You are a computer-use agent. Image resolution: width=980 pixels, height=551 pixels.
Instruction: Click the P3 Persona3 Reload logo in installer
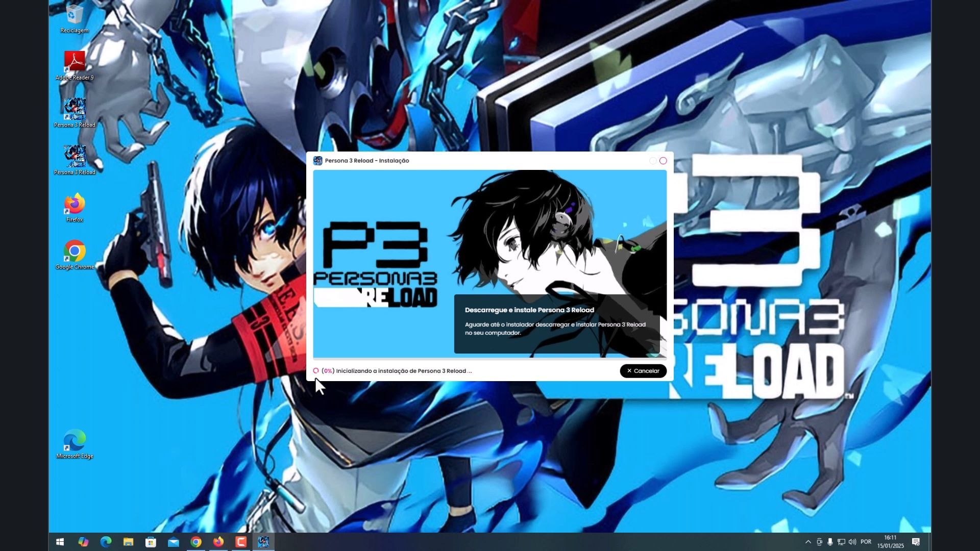(x=375, y=264)
